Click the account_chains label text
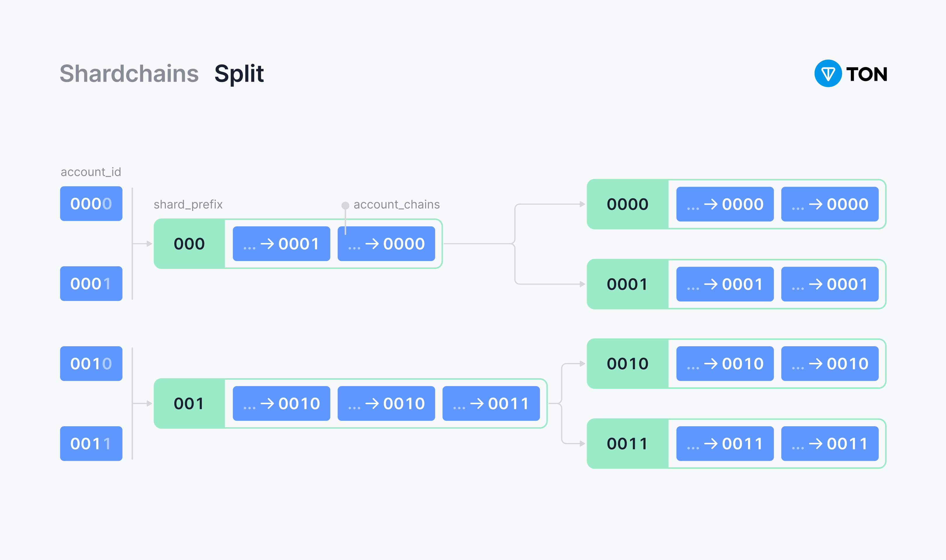 point(397,204)
